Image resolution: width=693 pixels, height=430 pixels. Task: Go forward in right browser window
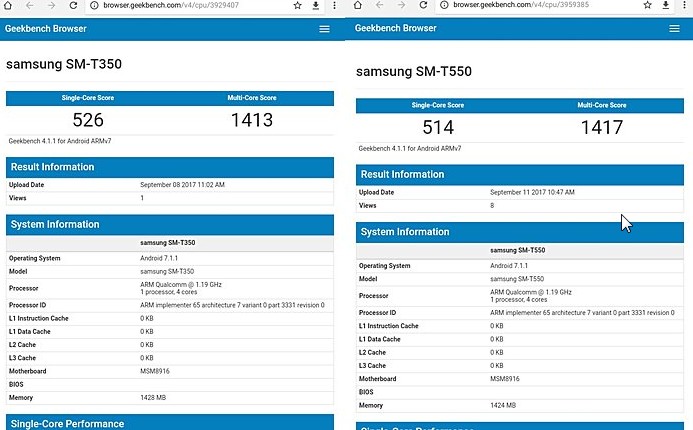pos(401,5)
